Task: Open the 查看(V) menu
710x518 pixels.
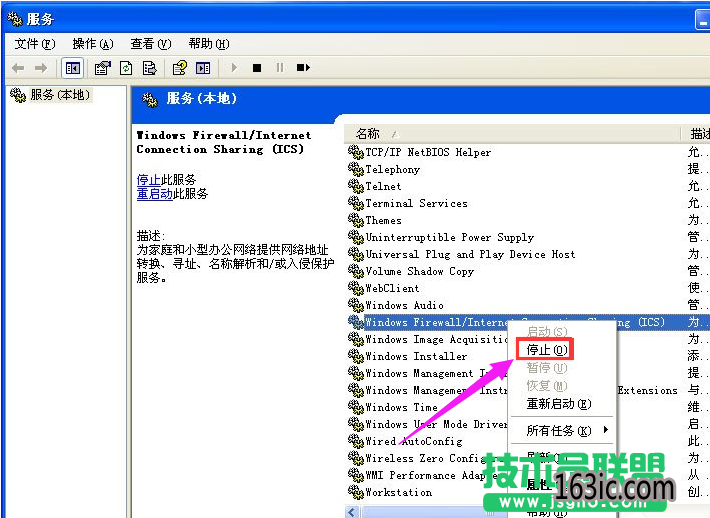Action: (151, 44)
